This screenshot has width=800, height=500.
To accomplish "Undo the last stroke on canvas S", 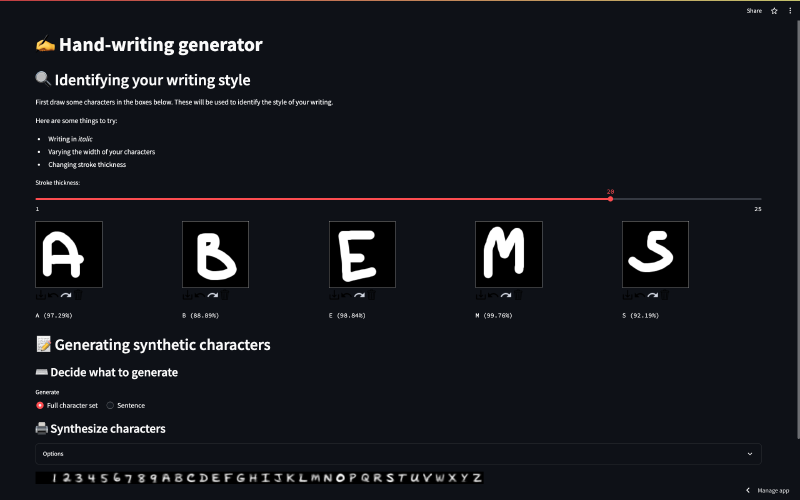I will [641, 295].
